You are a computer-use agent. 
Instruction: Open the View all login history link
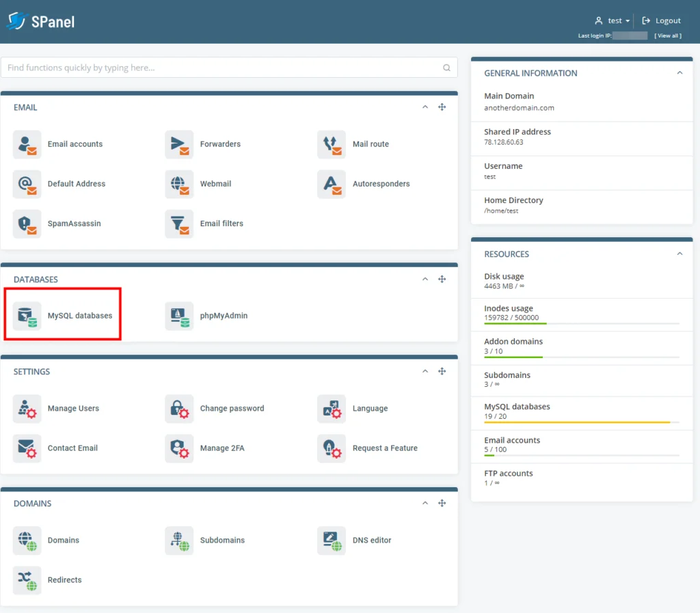(668, 36)
